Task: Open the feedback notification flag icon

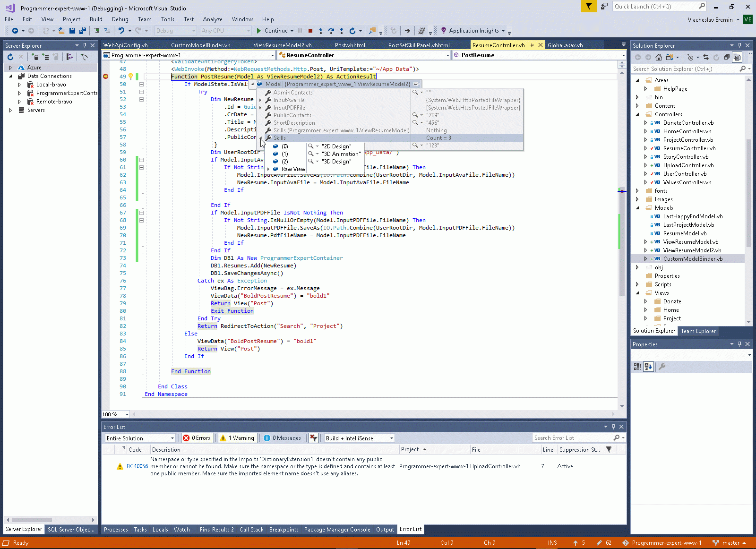Action: point(589,6)
